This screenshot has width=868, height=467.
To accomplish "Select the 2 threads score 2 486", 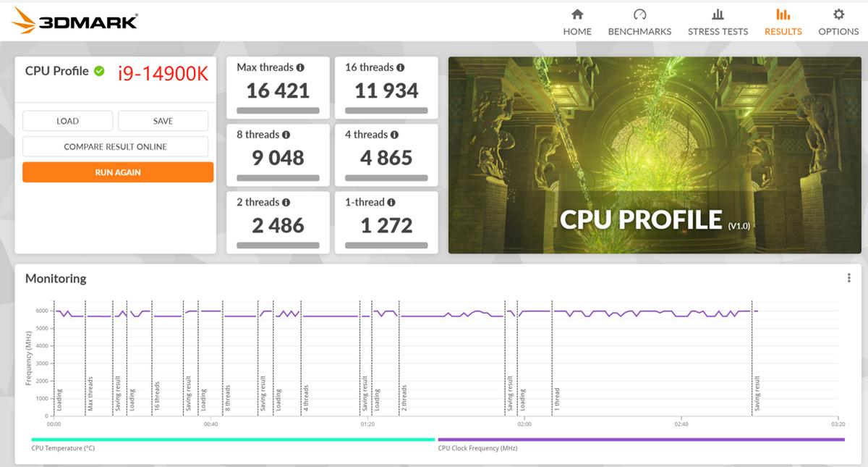I will click(x=278, y=225).
